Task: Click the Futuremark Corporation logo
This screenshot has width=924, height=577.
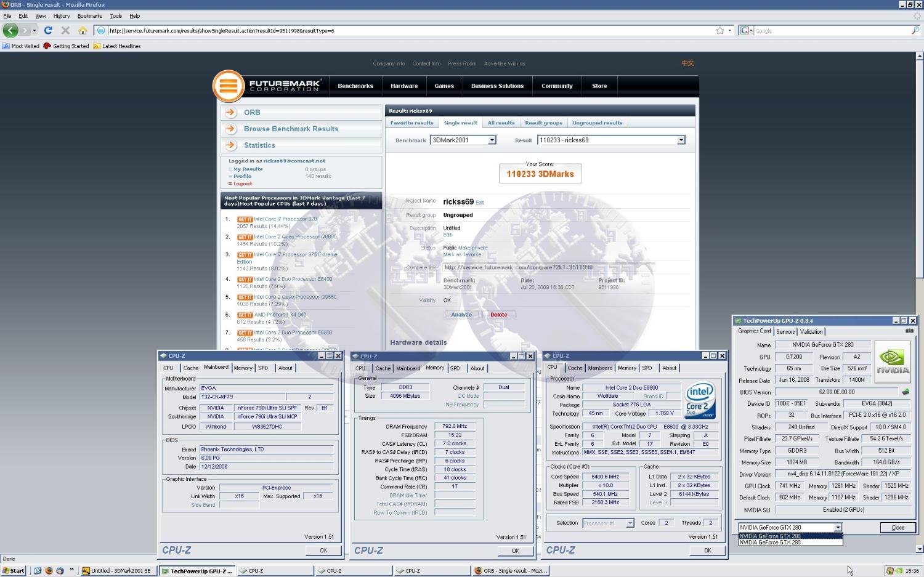Action: [267, 86]
